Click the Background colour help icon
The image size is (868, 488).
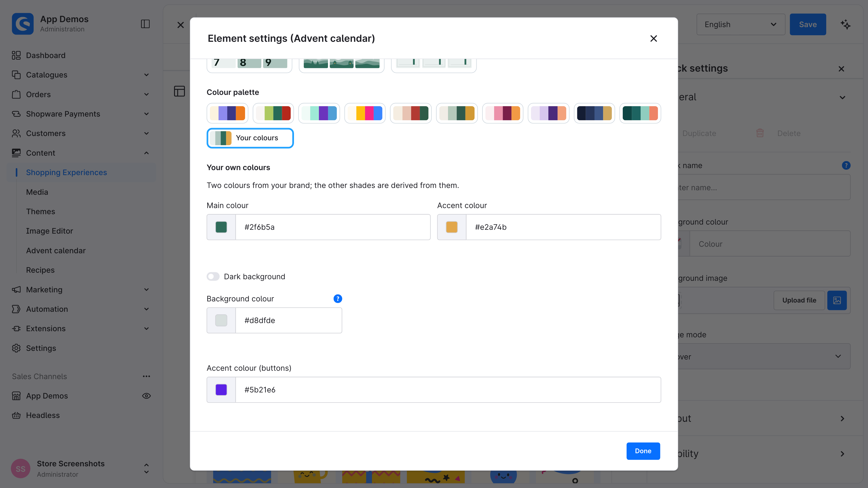click(x=338, y=299)
